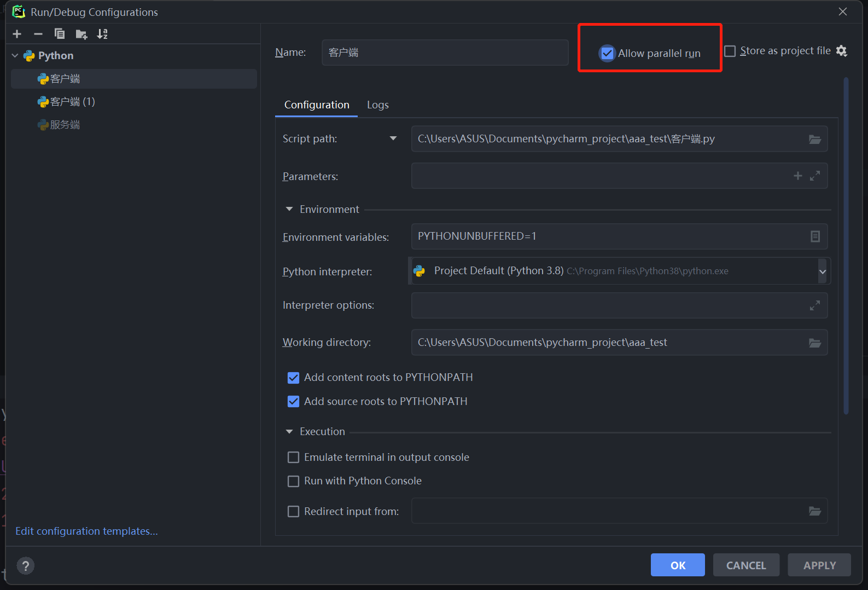Viewport: 868px width, 590px height.
Task: Copy the selected configuration
Action: (x=60, y=34)
